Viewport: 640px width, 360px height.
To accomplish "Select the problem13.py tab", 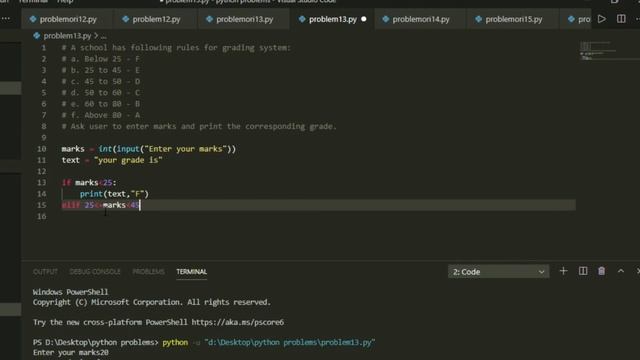I will tap(333, 19).
